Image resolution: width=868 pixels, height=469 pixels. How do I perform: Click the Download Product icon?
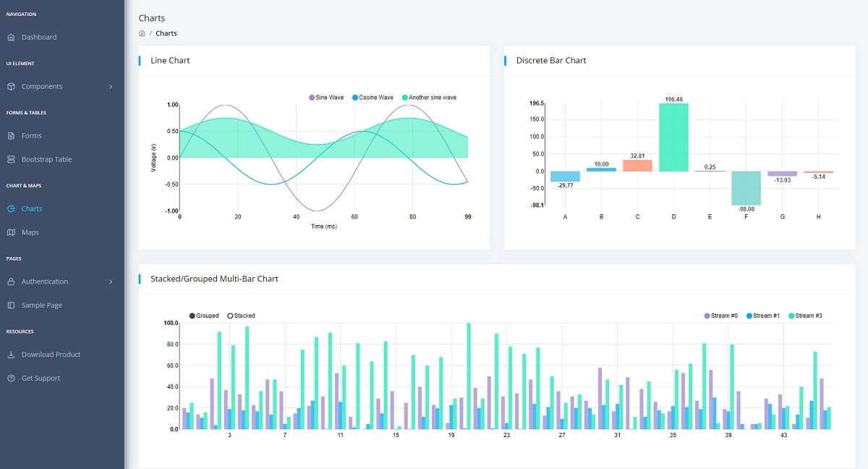tap(12, 354)
